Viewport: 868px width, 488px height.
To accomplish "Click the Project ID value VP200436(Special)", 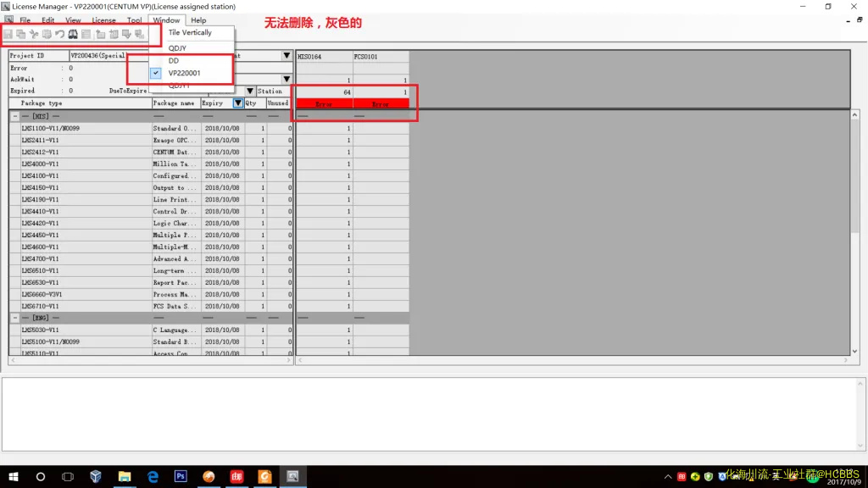I will click(x=98, y=55).
